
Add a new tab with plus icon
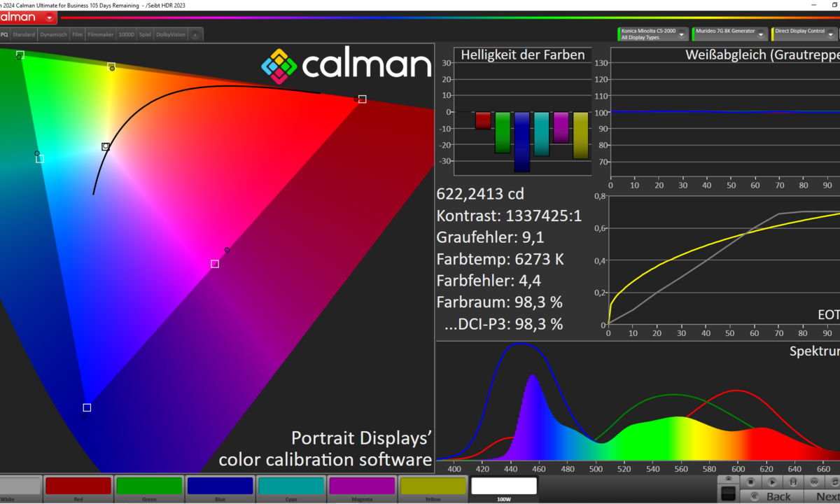[196, 34]
